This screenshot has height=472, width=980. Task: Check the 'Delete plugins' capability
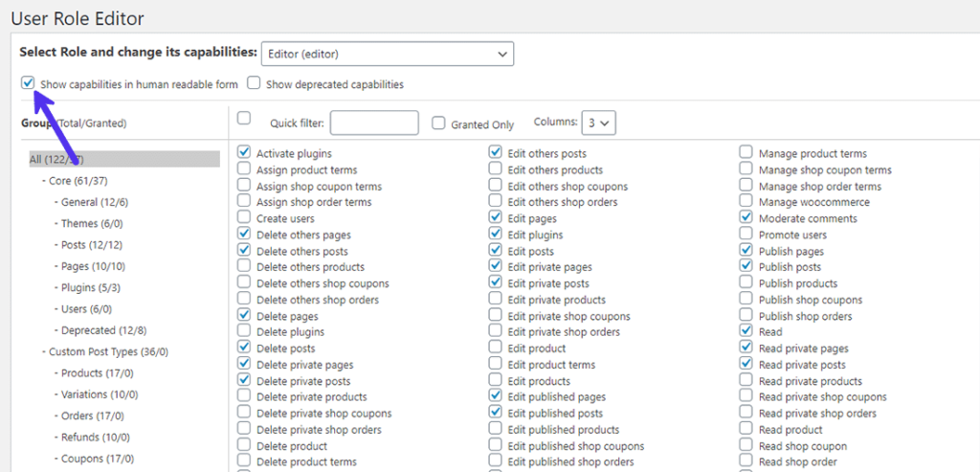pyautogui.click(x=244, y=330)
